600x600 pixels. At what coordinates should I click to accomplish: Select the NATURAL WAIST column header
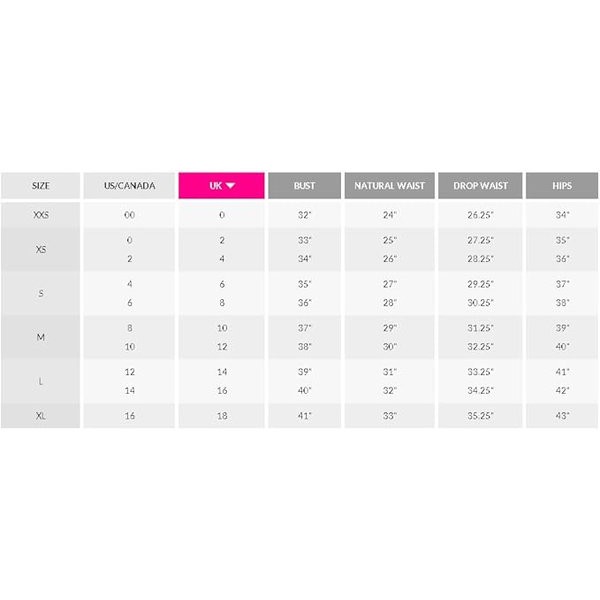click(389, 186)
